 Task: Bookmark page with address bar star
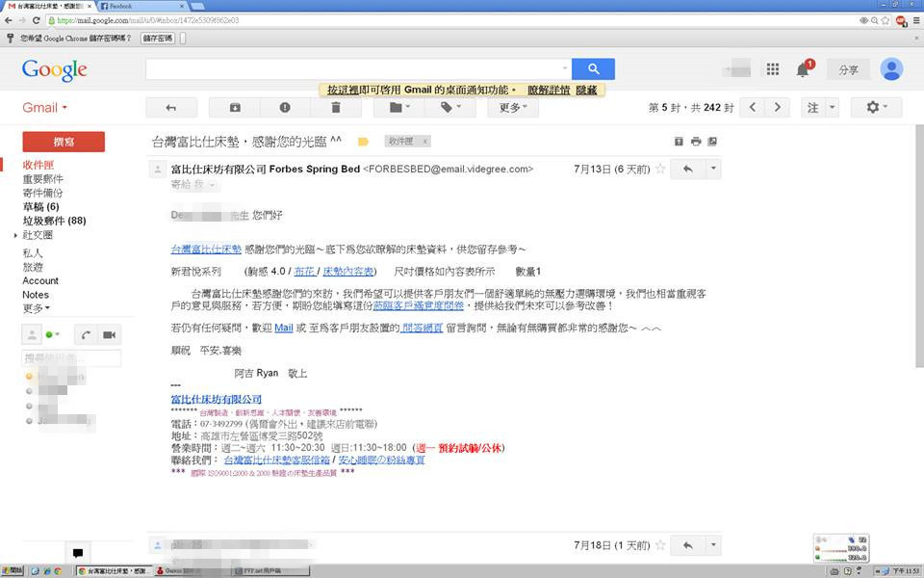(885, 20)
